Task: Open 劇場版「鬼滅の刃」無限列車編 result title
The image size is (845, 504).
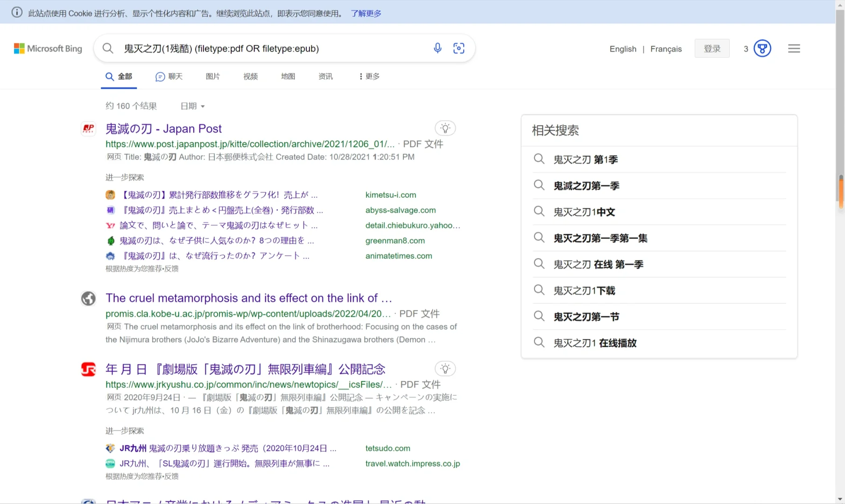Action: (245, 369)
